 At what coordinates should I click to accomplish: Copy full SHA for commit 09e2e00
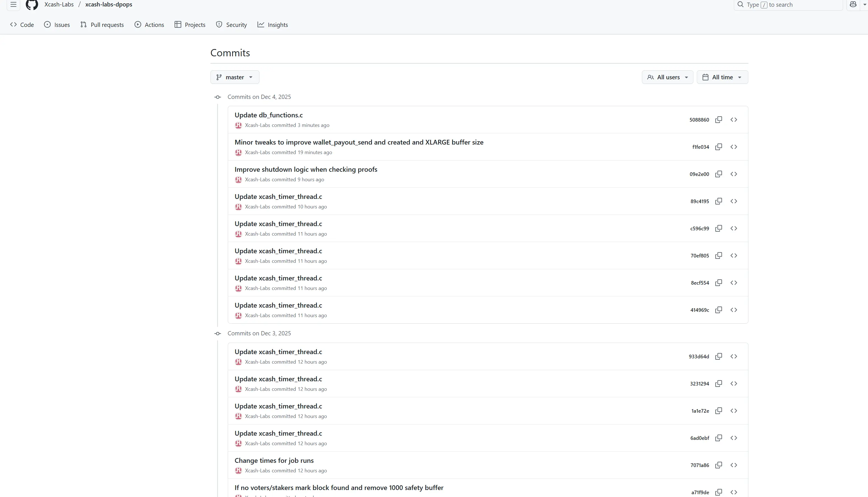tap(718, 174)
